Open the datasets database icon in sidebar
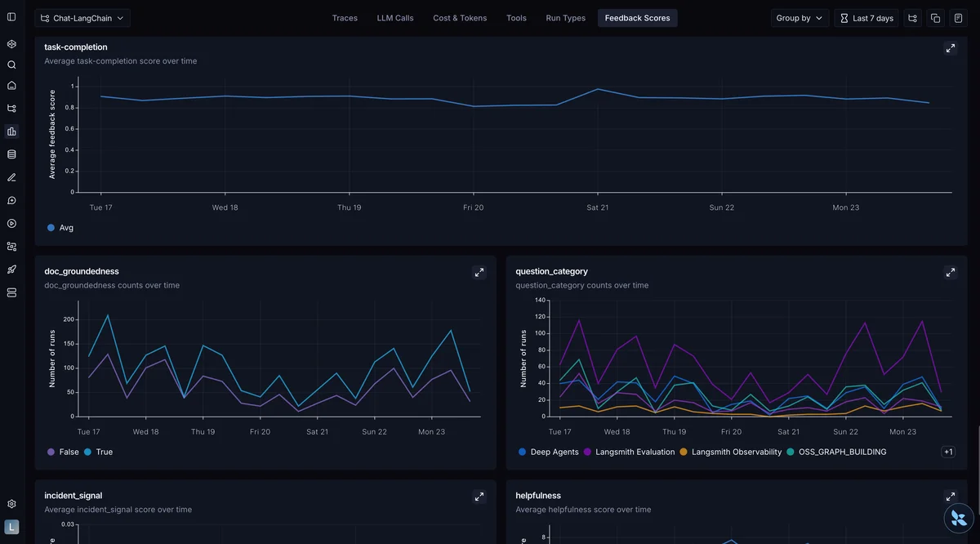The image size is (980, 544). (11, 154)
